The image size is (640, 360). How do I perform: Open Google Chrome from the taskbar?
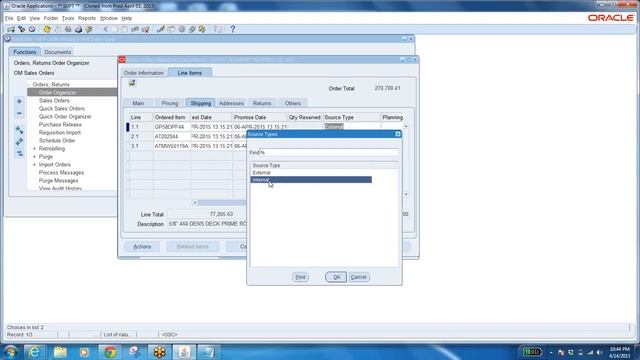(x=109, y=352)
